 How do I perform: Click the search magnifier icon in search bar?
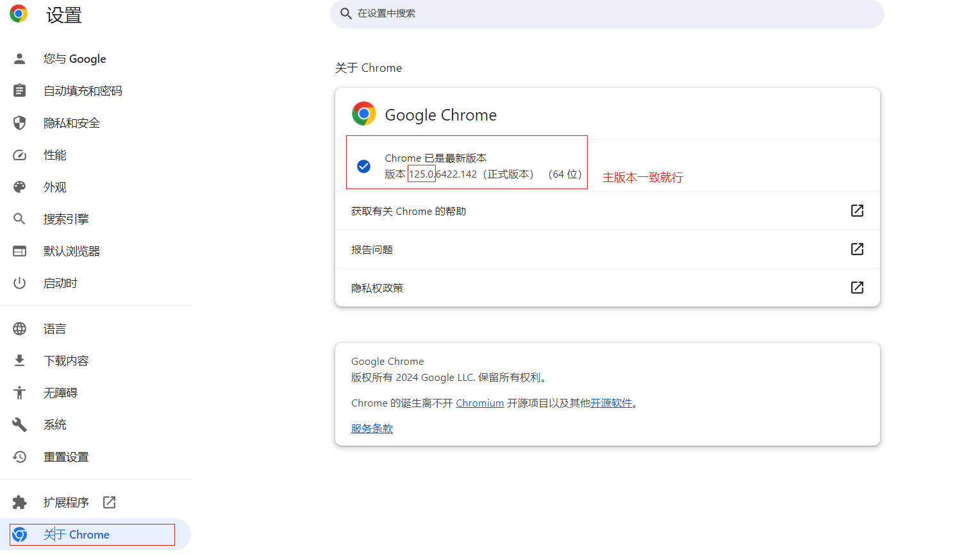[346, 13]
